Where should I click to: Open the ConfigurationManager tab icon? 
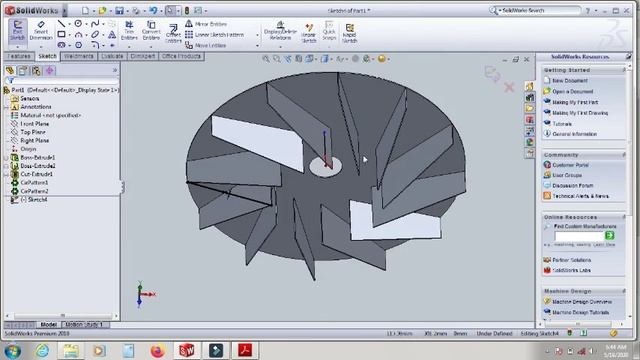click(36, 71)
